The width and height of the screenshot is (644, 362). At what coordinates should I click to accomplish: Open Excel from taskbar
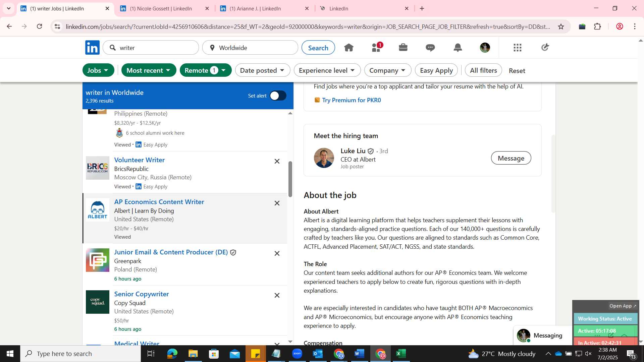tap(401, 354)
